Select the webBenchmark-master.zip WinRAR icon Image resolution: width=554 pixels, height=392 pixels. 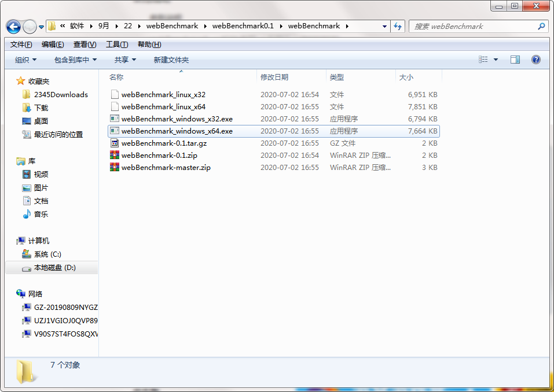pyautogui.click(x=115, y=167)
